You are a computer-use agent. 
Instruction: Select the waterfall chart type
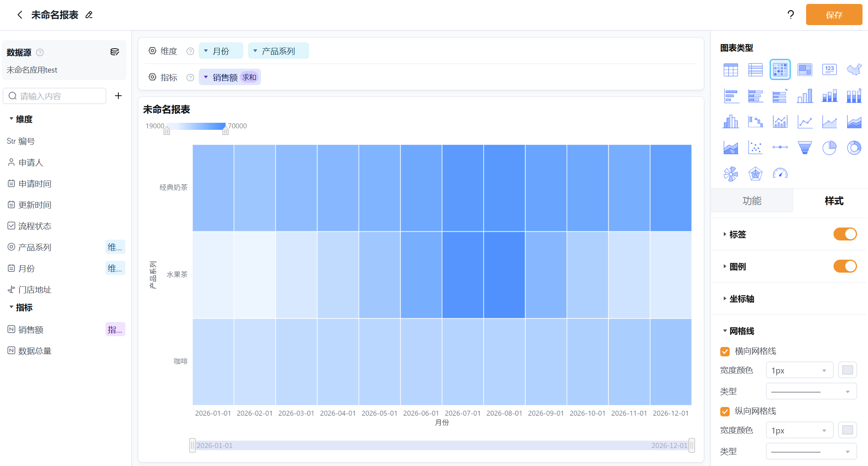pyautogui.click(x=755, y=122)
